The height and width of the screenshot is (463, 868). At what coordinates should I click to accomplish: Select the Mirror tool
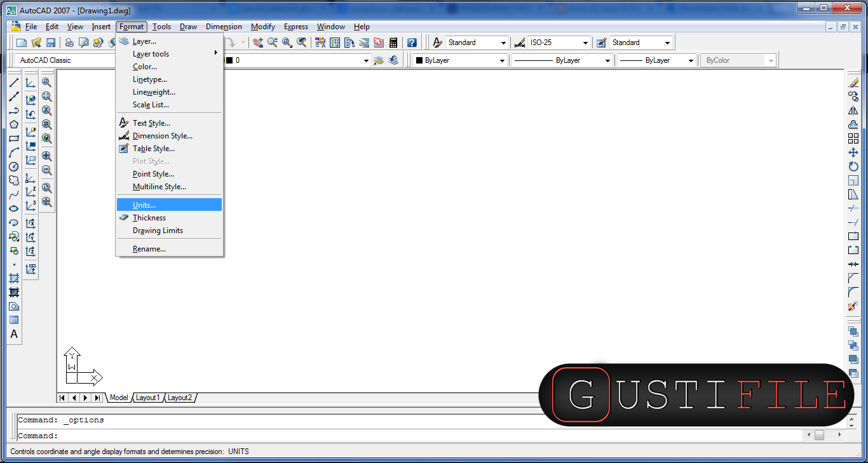[853, 111]
